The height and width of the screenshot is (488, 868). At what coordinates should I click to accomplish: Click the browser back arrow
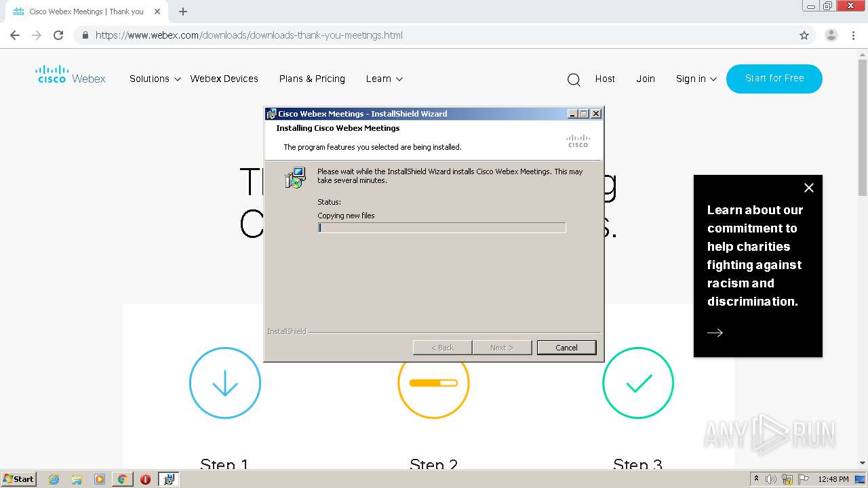pyautogui.click(x=15, y=35)
